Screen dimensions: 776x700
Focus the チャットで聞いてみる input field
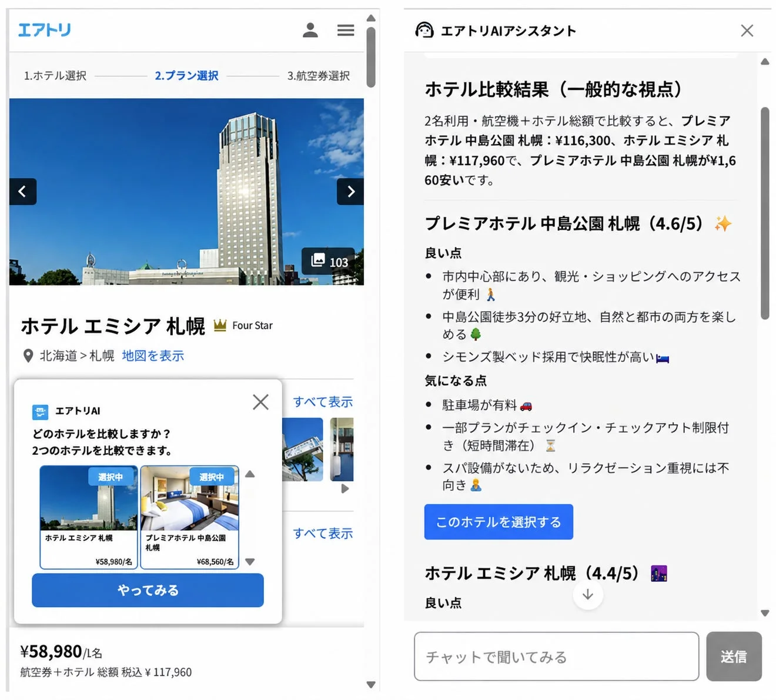pos(556,657)
